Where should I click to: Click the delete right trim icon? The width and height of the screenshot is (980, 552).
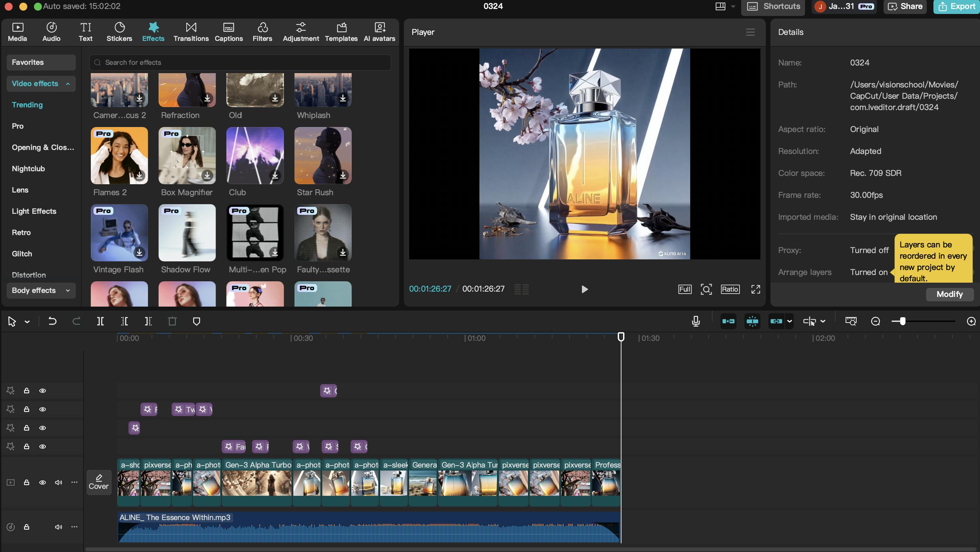[148, 322]
